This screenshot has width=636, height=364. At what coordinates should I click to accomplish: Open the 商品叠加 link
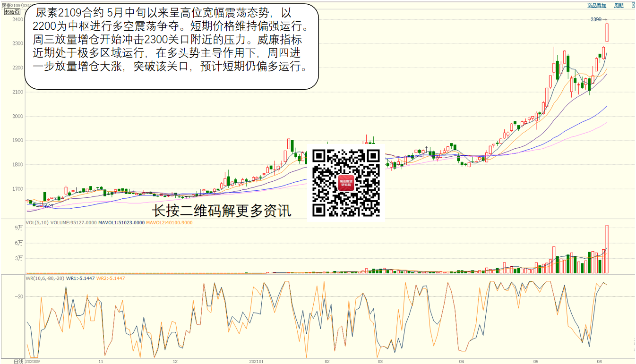(596, 6)
